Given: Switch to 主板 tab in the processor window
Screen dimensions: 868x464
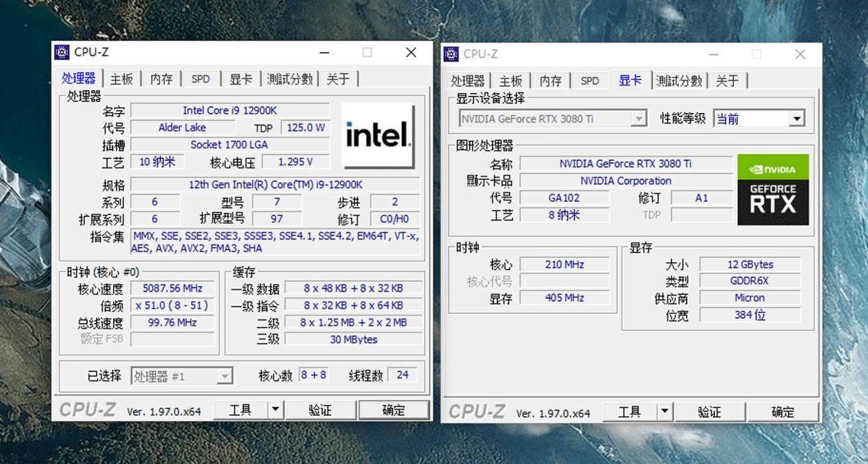Looking at the screenshot, I should point(121,79).
